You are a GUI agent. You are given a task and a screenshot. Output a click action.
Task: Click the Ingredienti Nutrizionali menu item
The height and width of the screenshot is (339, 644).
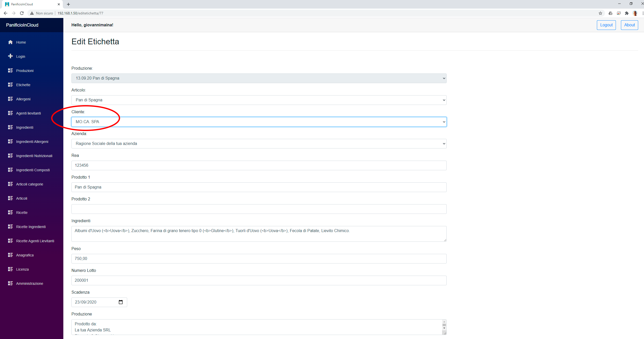[34, 156]
